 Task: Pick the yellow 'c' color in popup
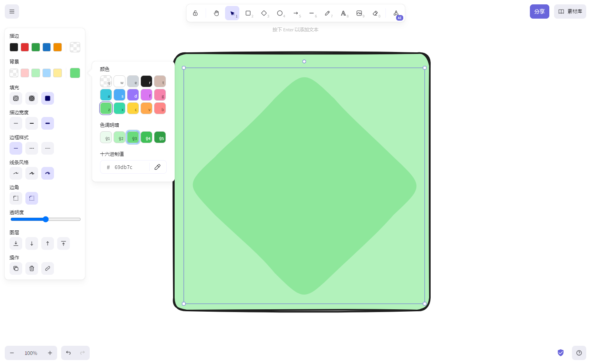(133, 108)
